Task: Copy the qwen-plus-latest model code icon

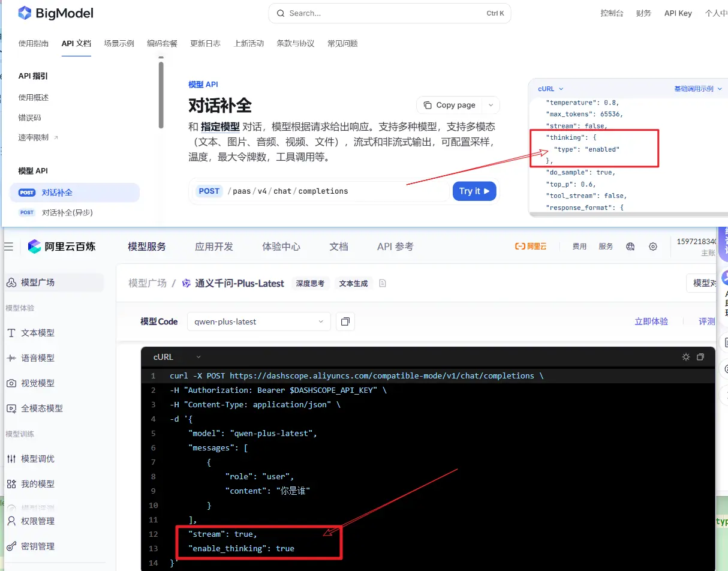Action: point(345,321)
